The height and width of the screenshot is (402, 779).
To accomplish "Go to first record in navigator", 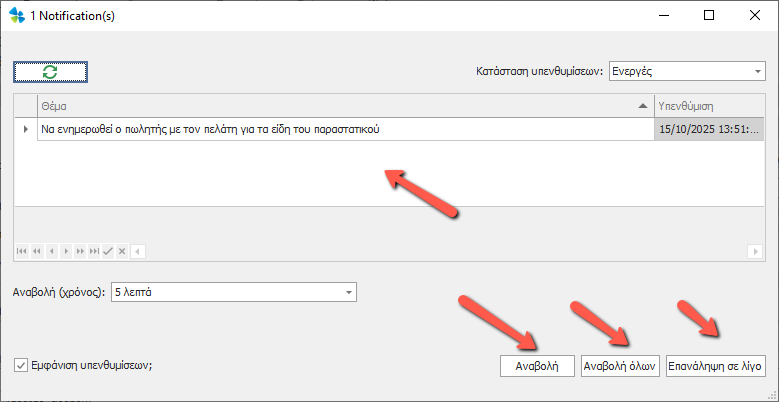I will [23, 251].
